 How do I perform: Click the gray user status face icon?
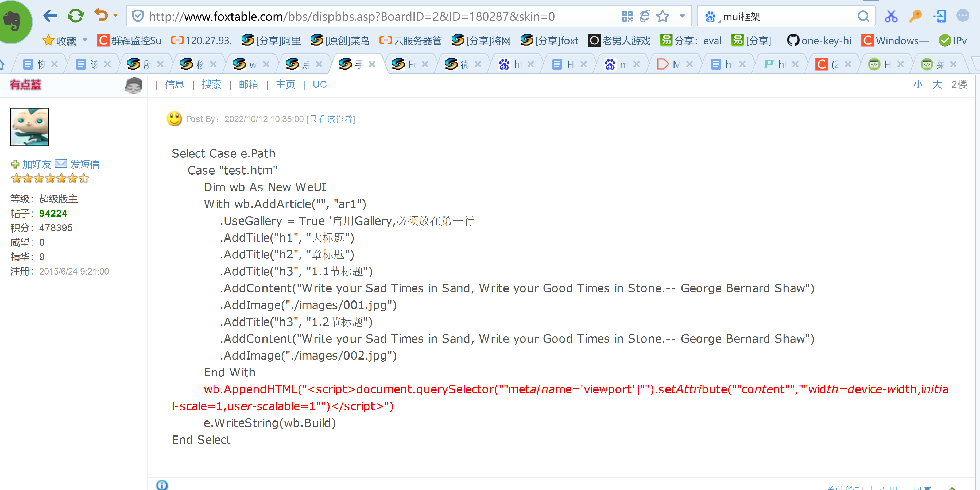[133, 85]
